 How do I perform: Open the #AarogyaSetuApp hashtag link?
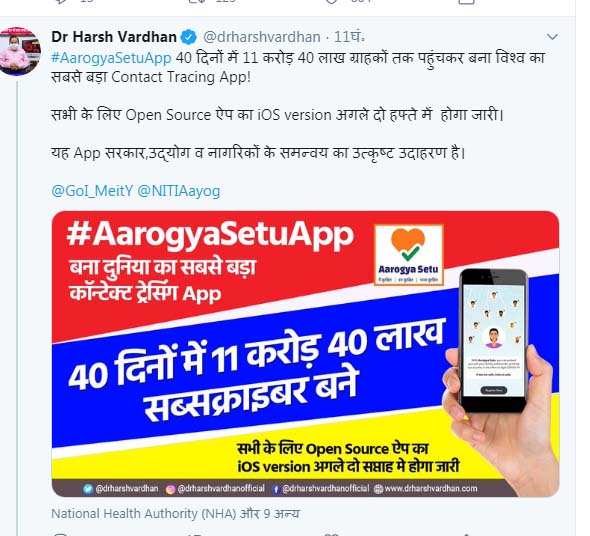[x=111, y=58]
